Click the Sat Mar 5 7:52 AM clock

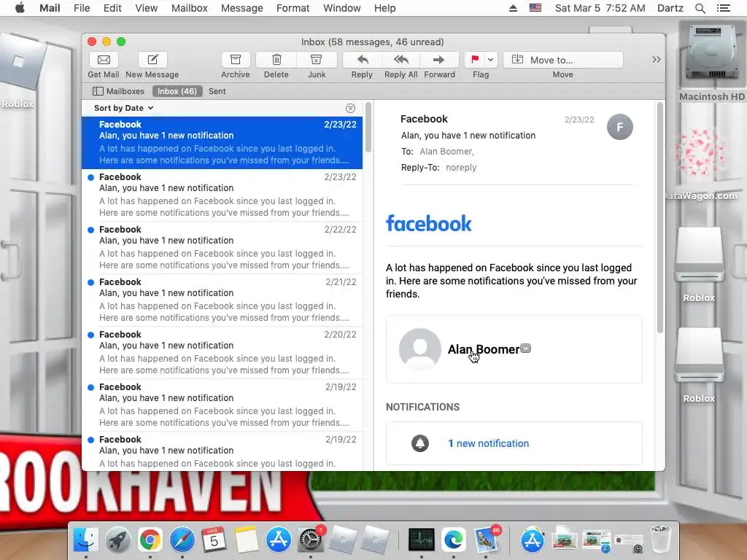point(600,8)
